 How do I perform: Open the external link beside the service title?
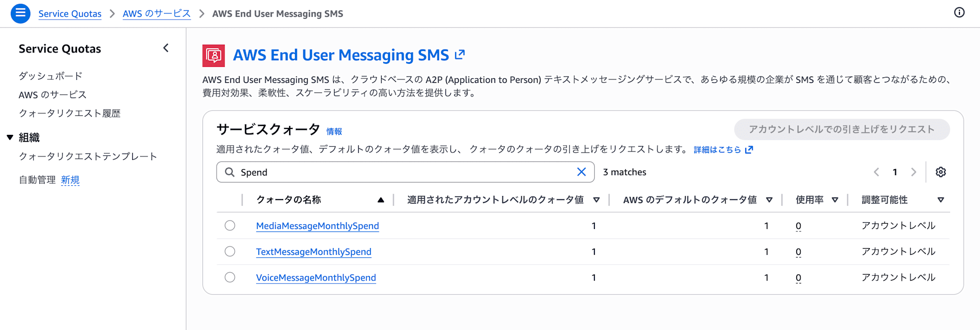(459, 55)
